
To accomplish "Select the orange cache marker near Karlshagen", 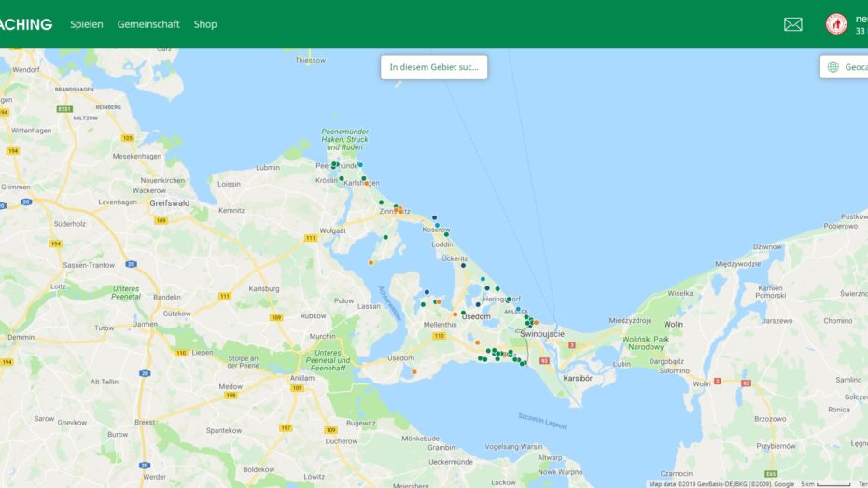I will 367,183.
